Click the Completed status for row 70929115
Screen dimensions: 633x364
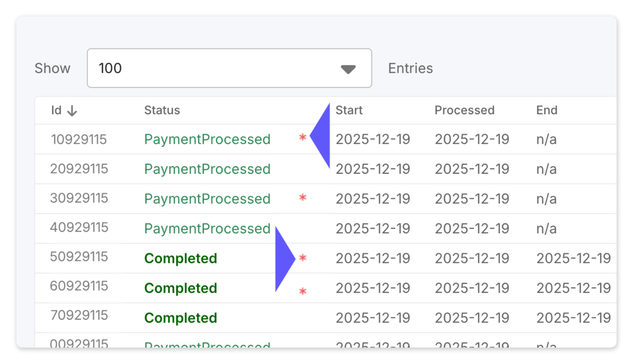pos(180,318)
